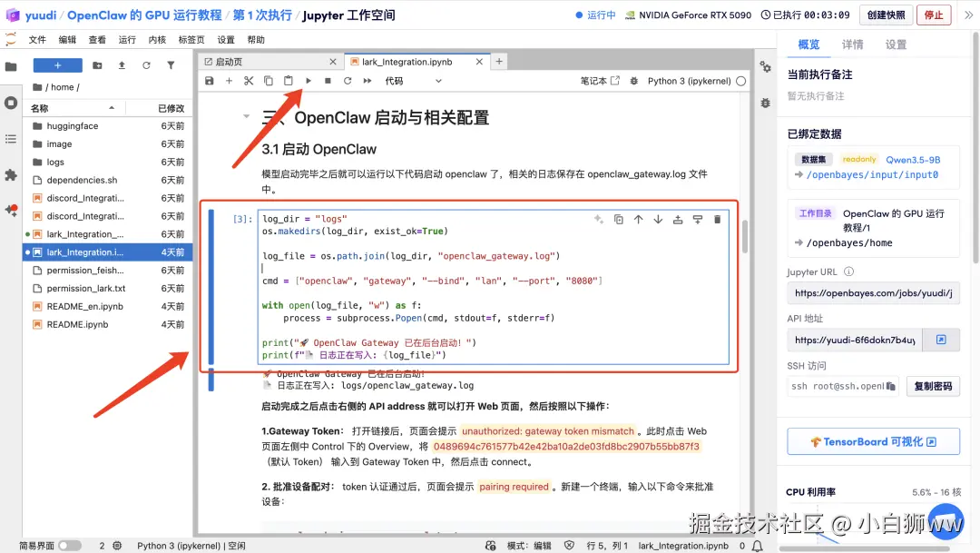This screenshot has width=980, height=553.
Task: Open 帮助 menu
Action: coord(256,39)
